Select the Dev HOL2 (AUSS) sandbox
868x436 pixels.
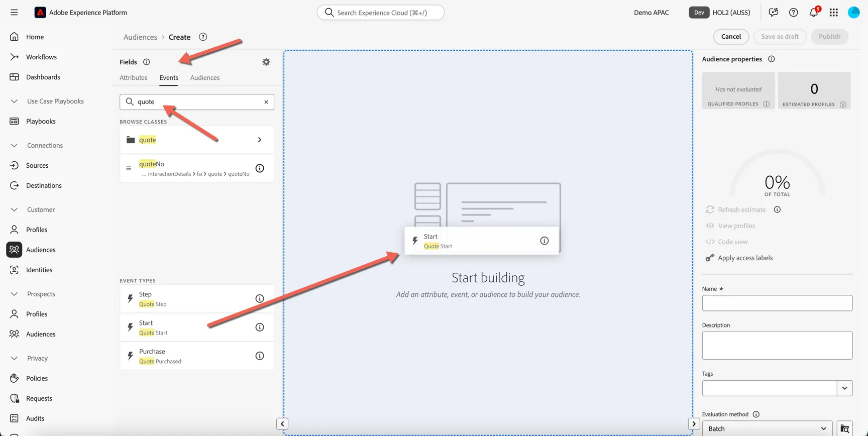point(719,13)
